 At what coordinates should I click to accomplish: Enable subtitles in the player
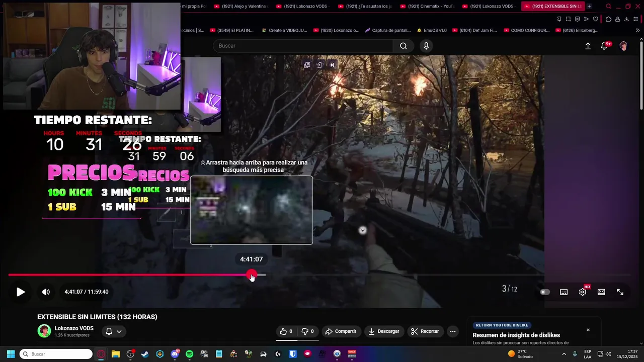click(x=564, y=292)
